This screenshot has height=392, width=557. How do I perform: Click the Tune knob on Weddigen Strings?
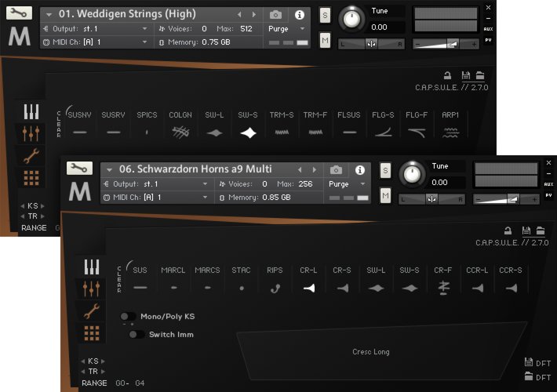point(352,19)
